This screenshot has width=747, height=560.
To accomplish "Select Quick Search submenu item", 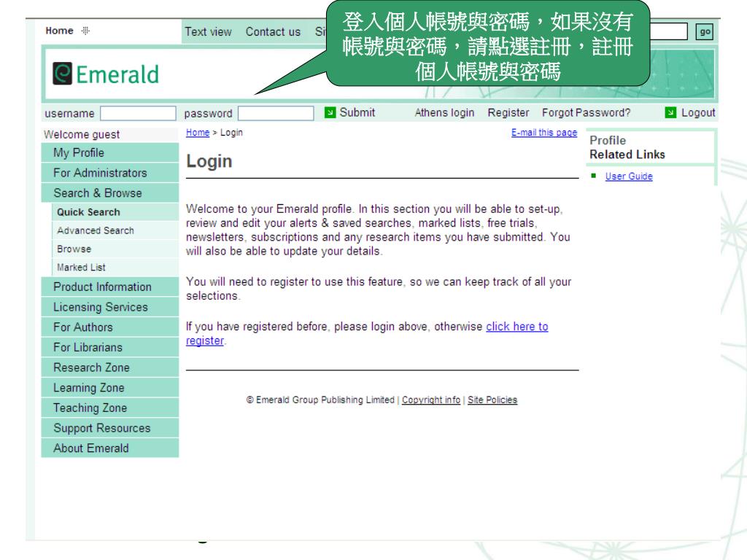I will click(x=115, y=212).
